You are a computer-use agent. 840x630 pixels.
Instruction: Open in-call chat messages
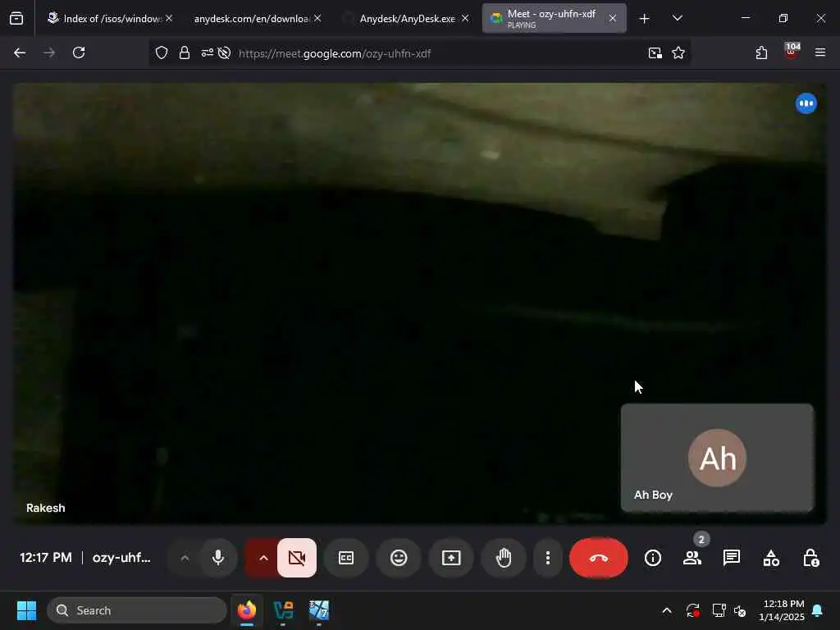pyautogui.click(x=731, y=558)
